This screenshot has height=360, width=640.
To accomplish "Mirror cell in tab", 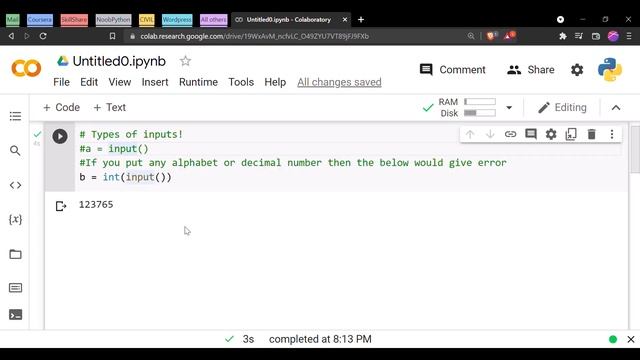I will click(x=571, y=134).
